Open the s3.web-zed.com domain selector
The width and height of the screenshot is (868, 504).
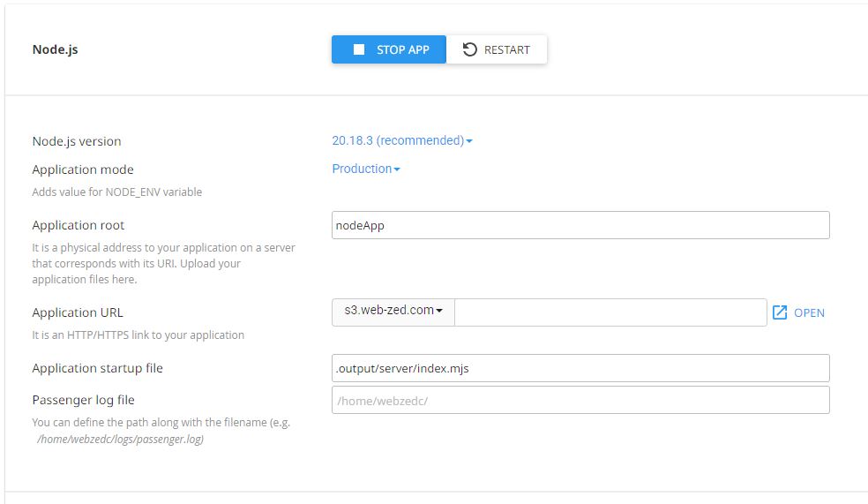pos(393,311)
